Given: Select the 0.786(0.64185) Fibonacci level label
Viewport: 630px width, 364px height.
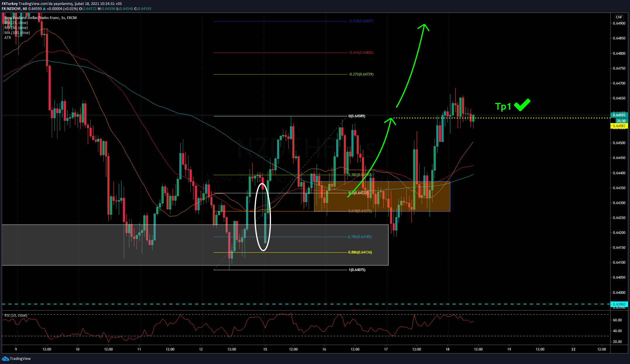Looking at the screenshot, I should [x=360, y=237].
